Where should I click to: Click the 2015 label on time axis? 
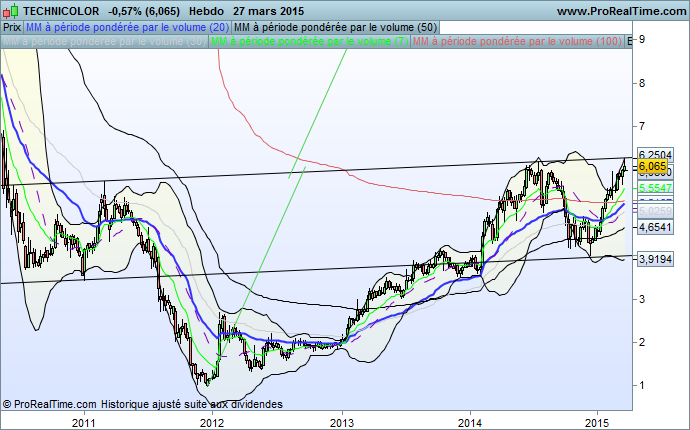point(598,423)
